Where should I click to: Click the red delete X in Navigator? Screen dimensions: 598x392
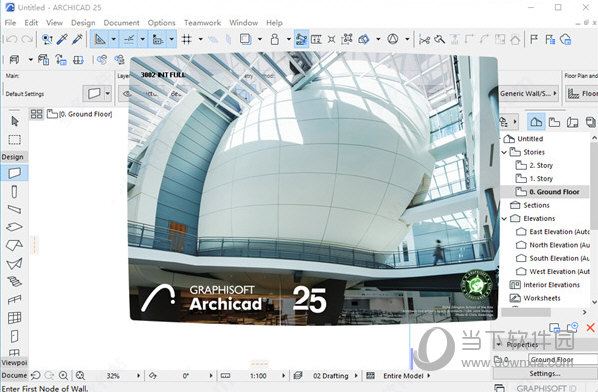click(x=590, y=327)
